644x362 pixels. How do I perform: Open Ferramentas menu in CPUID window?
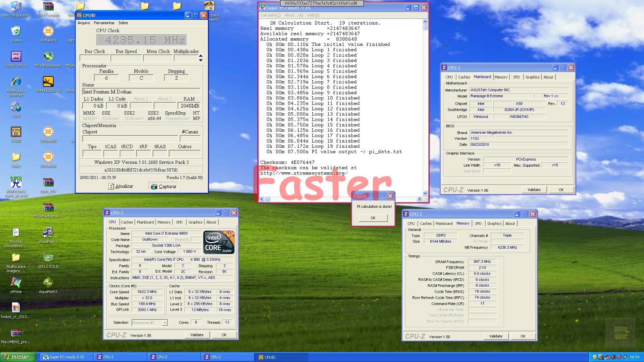tap(104, 23)
